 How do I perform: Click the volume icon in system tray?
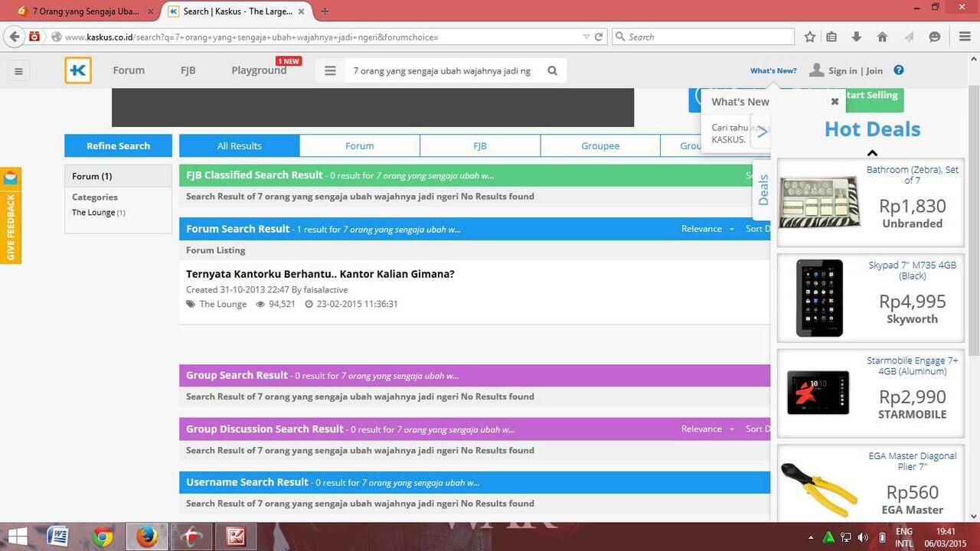(x=864, y=537)
